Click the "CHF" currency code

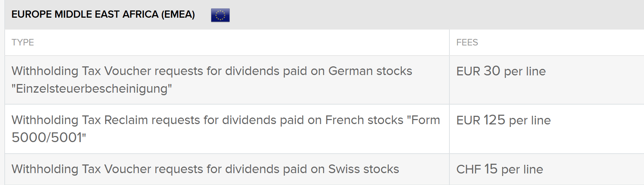469,169
